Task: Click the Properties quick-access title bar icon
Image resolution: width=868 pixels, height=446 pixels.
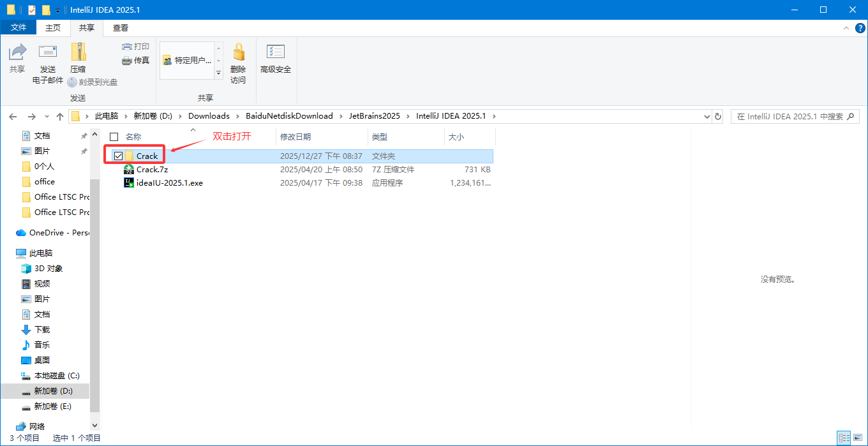Action: point(31,10)
